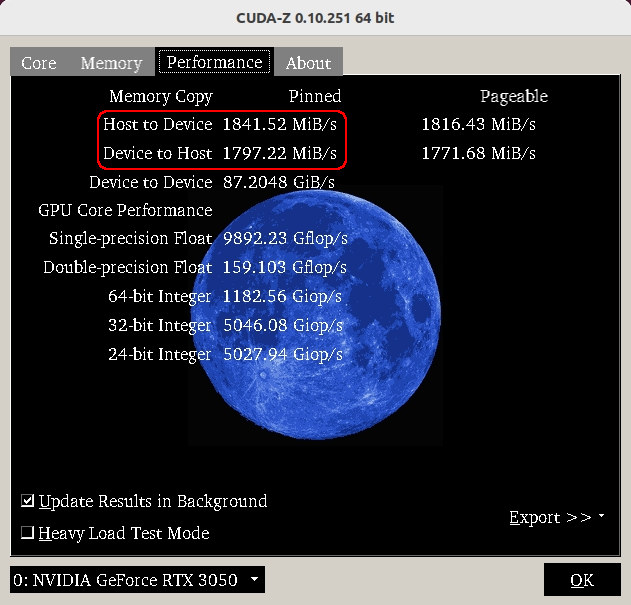The image size is (631, 605).
Task: Click the Device to Host label
Action: [x=158, y=153]
